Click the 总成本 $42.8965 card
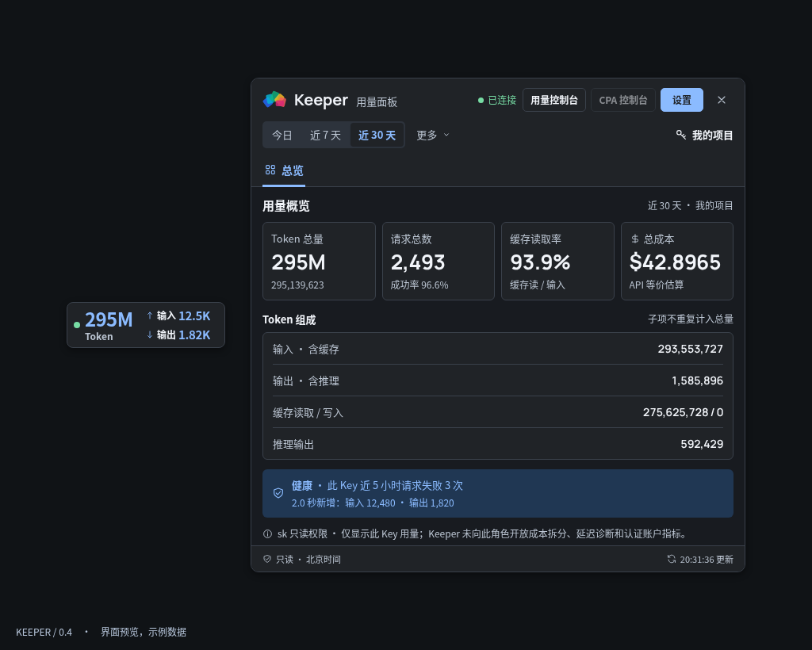The width and height of the screenshot is (812, 650). point(677,262)
